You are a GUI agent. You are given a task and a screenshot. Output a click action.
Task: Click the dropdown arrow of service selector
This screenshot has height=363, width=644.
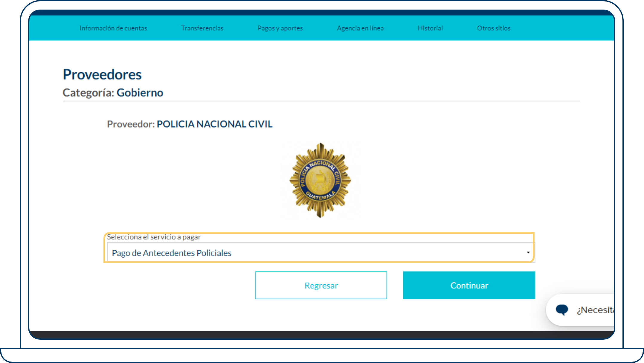pos(528,253)
